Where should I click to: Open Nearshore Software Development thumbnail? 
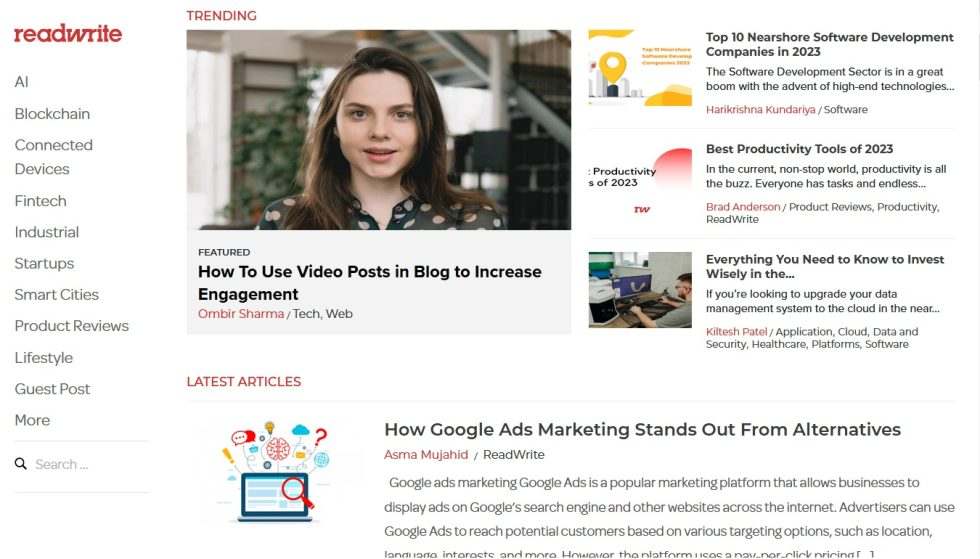(x=640, y=68)
